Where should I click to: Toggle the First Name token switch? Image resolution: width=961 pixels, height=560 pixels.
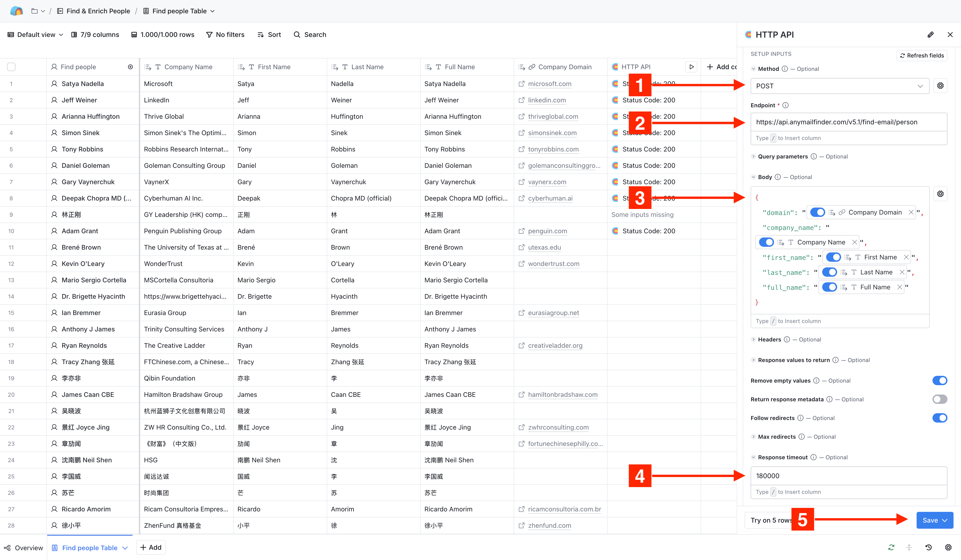coord(833,257)
